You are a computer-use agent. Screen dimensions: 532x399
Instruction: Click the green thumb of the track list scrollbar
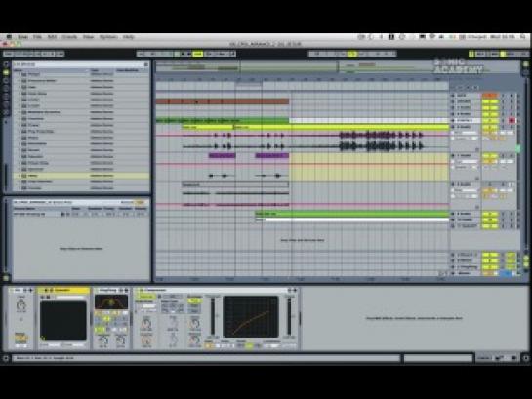click(x=518, y=148)
